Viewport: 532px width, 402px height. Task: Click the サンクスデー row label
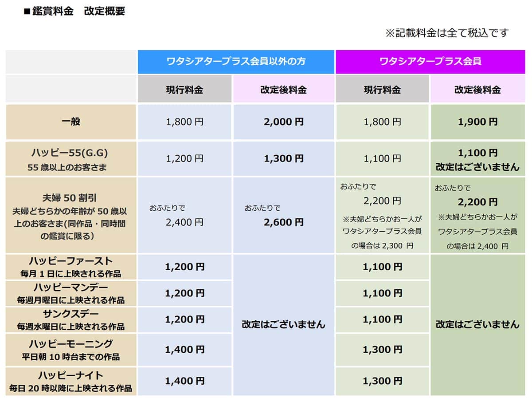(71, 314)
